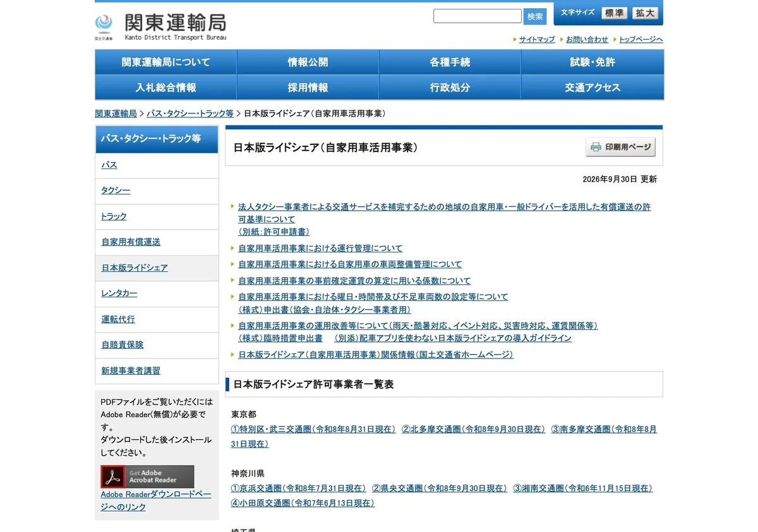Open 関係情報(国土交通省ホームページ) link

pos(376,355)
